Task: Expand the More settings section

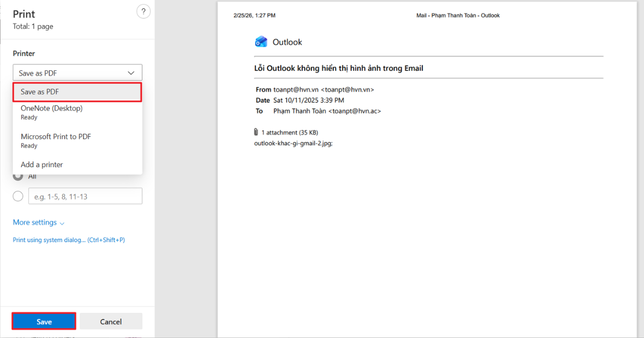Action: tap(34, 222)
